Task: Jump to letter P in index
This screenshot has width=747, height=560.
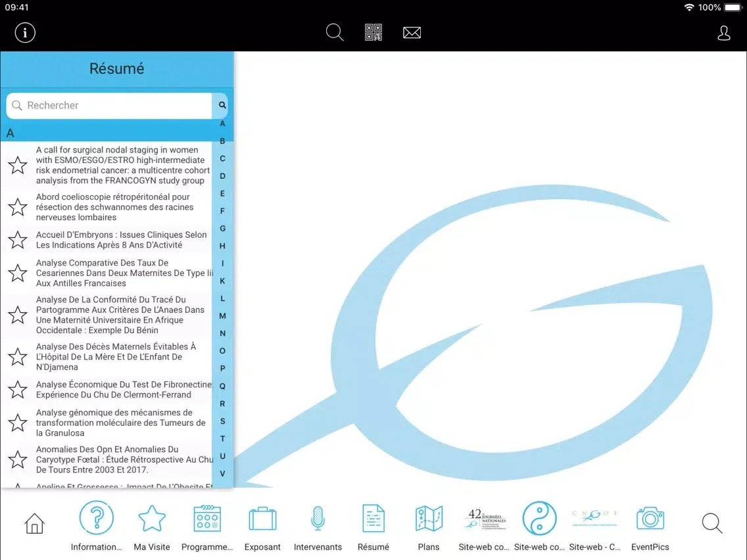Action: [x=222, y=369]
